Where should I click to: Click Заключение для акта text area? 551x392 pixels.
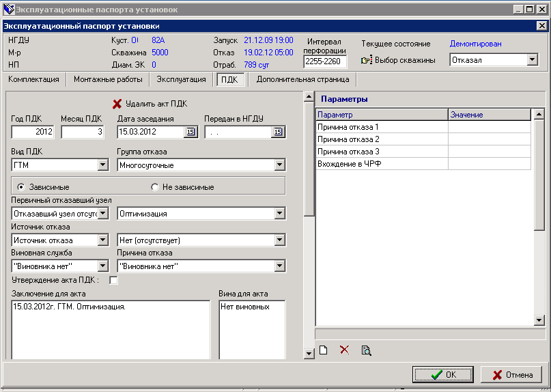[x=111, y=330]
